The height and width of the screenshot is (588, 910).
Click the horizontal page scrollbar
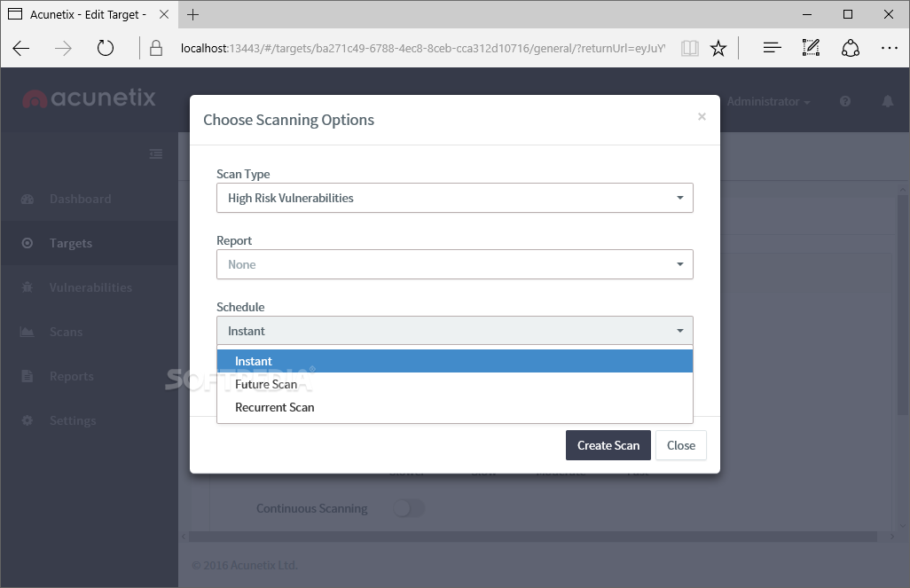click(x=533, y=537)
